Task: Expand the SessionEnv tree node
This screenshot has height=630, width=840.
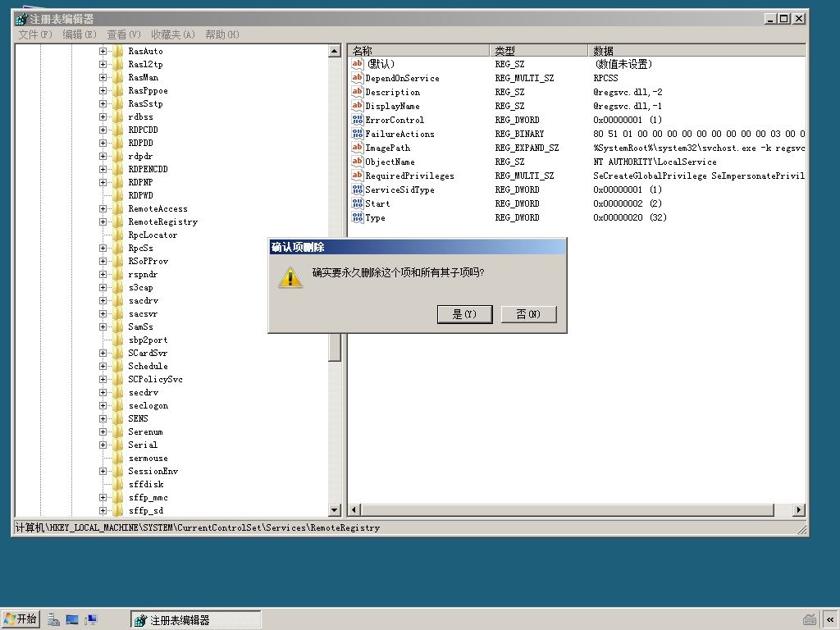Action: coord(103,471)
